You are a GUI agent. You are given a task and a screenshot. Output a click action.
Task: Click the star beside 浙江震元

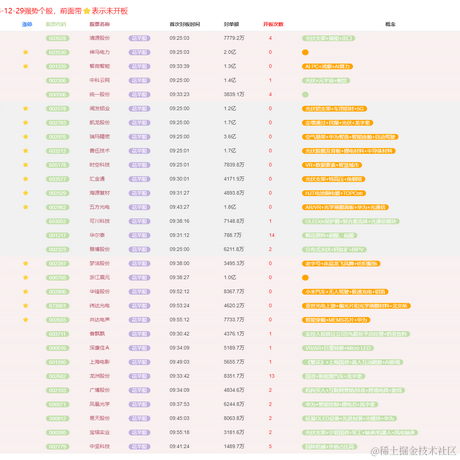click(26, 278)
